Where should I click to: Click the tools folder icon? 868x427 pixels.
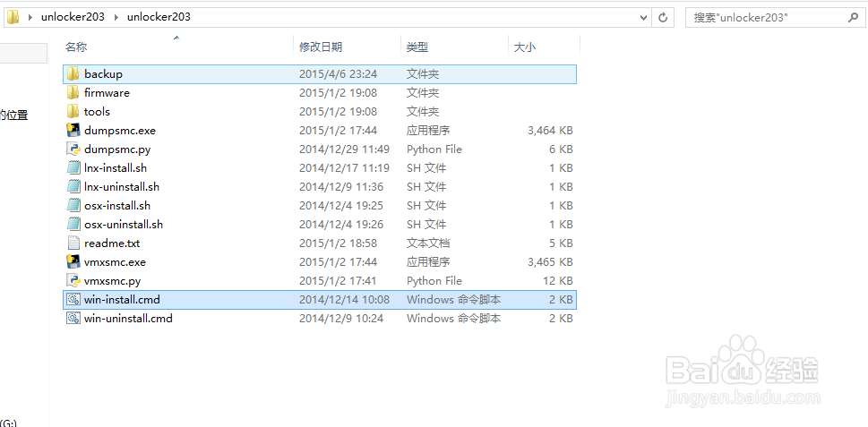[73, 111]
